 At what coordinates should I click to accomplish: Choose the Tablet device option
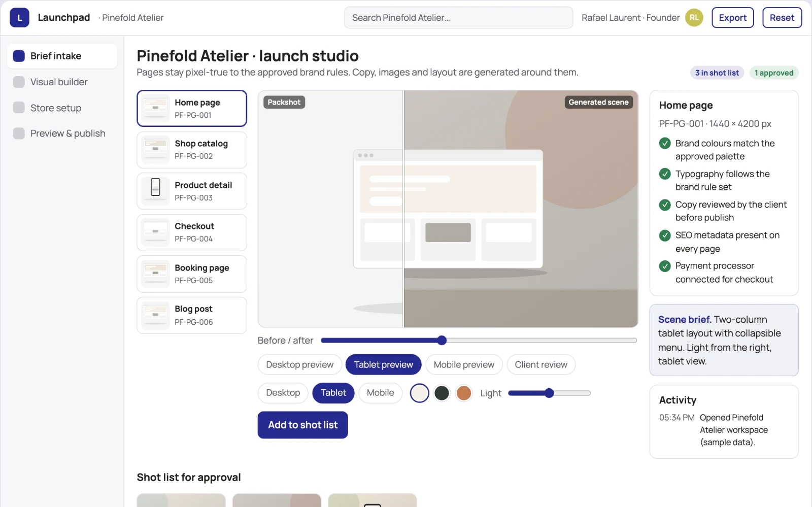[333, 393]
